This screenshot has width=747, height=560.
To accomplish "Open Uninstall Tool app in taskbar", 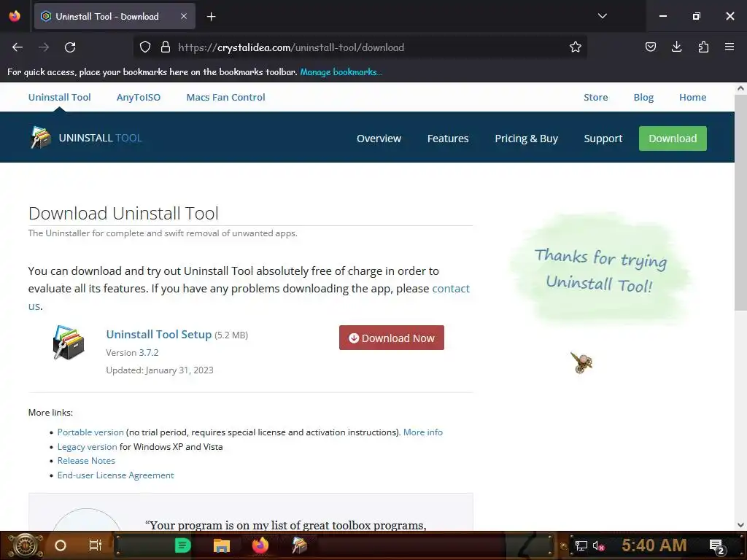I will 300,545.
